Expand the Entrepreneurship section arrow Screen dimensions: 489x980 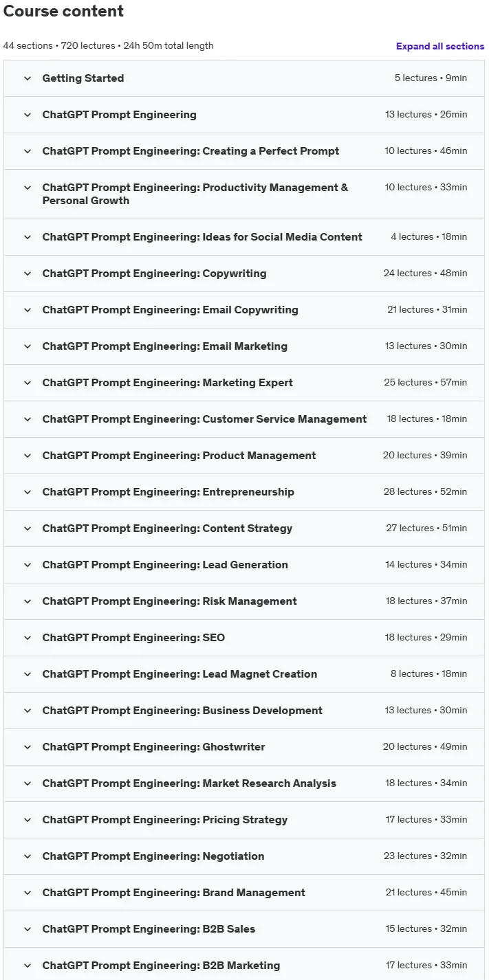(28, 492)
